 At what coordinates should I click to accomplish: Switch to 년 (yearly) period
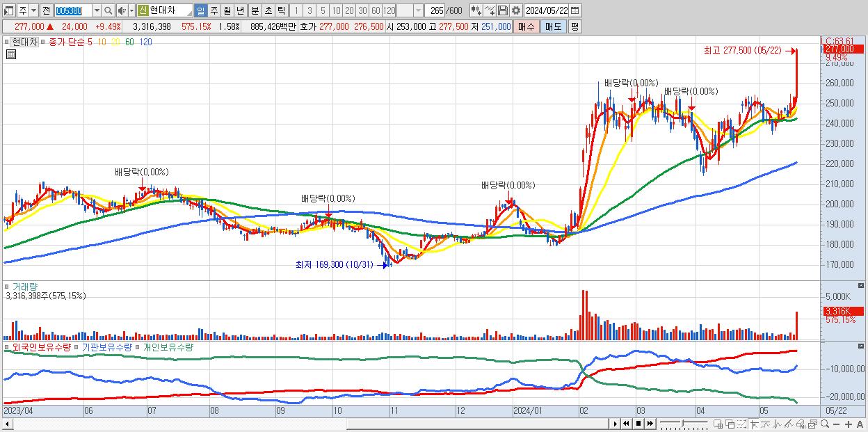tap(240, 10)
